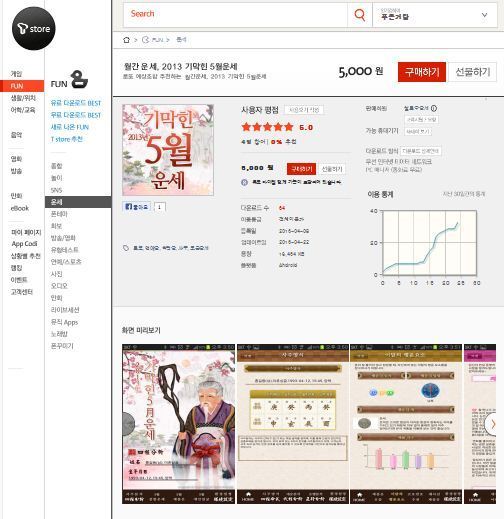Viewport: 504px width, 519px height.
Task: Click button next to 사용자 평점
Action: click(304, 110)
